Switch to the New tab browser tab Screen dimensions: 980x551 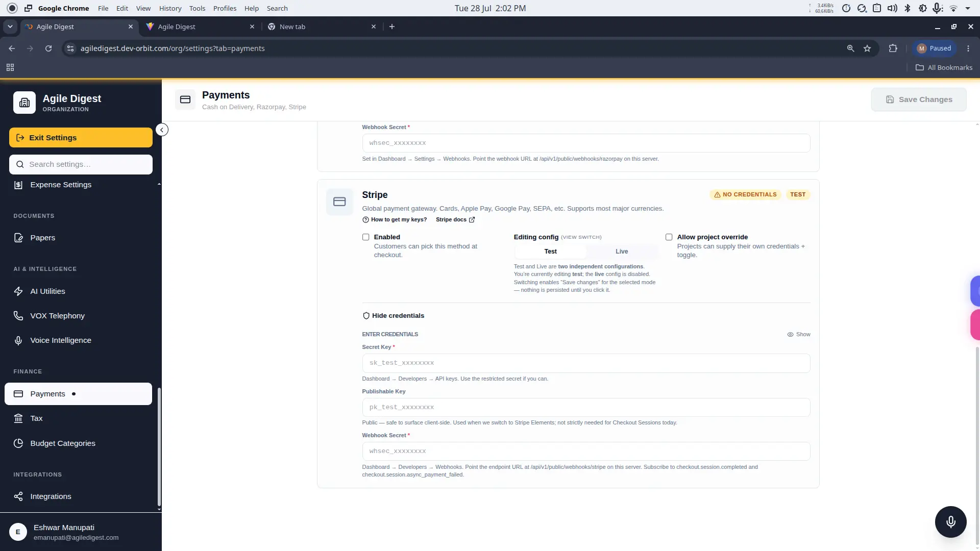point(322,27)
